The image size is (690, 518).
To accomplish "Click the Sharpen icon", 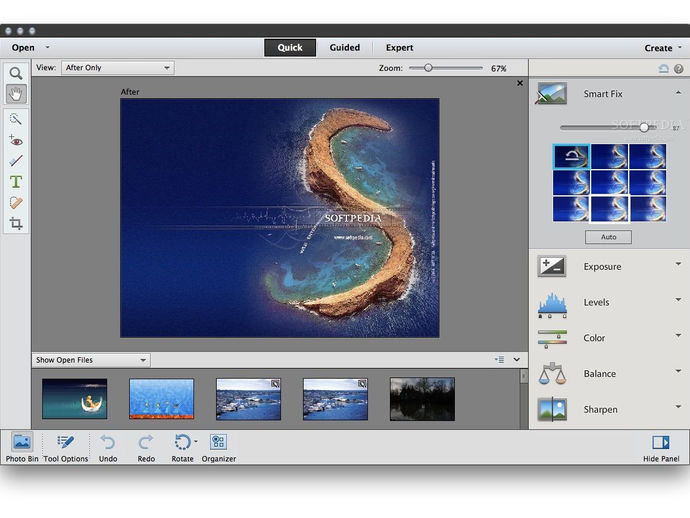I will pyautogui.click(x=552, y=409).
